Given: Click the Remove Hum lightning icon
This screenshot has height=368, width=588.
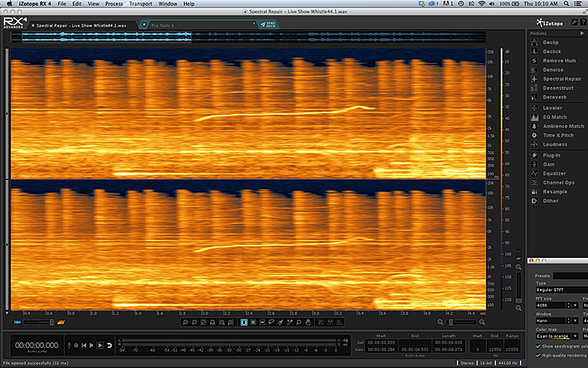Looking at the screenshot, I should click(534, 60).
